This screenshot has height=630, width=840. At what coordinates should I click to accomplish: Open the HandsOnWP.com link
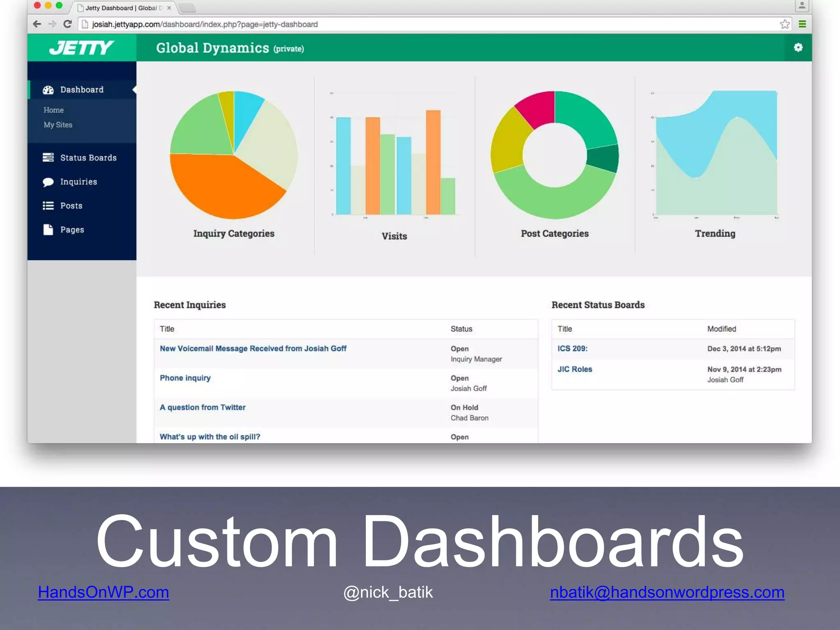[103, 592]
